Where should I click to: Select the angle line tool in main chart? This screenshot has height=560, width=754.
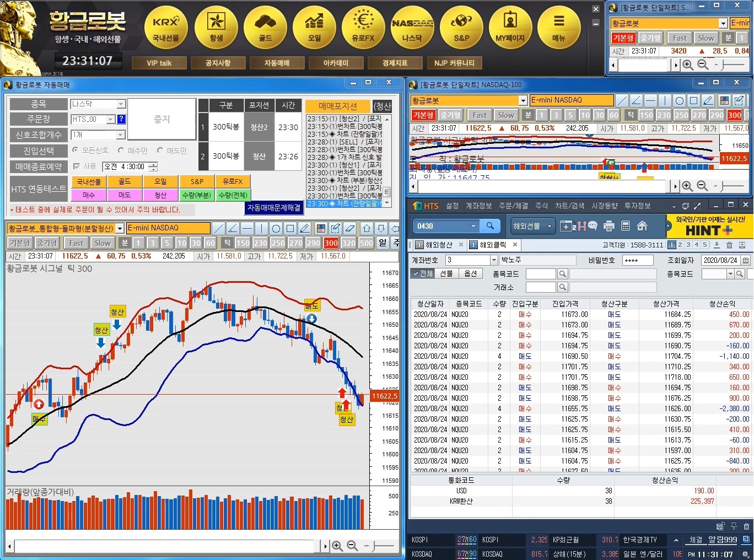233,228
